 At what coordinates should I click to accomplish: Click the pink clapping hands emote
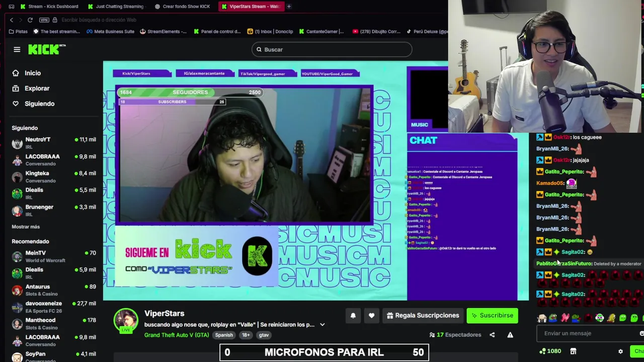tap(565, 318)
